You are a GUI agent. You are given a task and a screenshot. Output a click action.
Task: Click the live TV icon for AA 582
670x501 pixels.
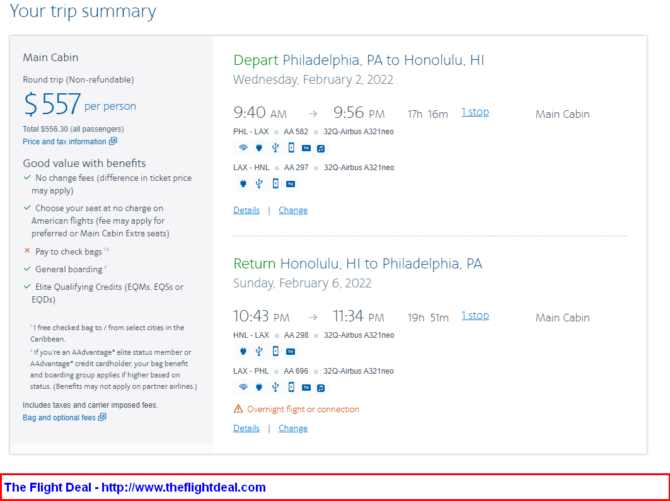306,148
